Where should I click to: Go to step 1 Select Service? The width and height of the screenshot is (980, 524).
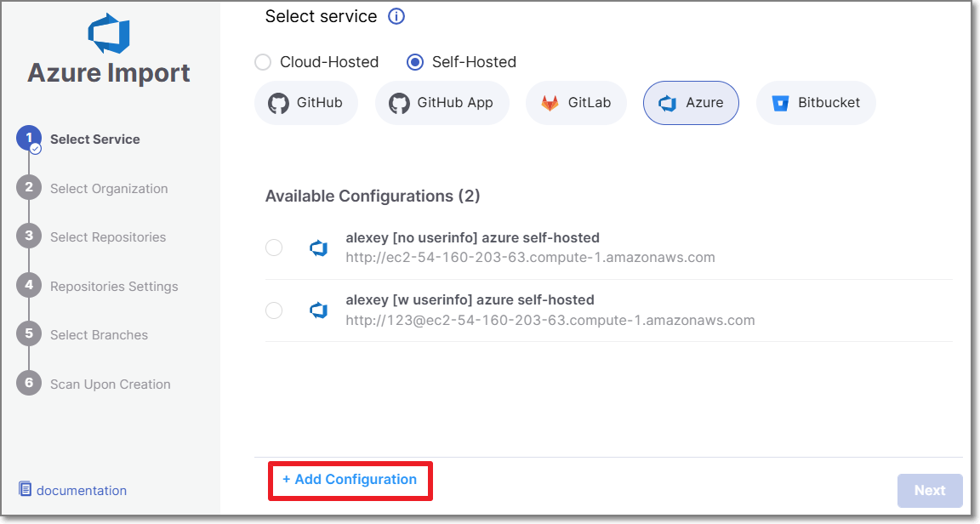coord(94,140)
